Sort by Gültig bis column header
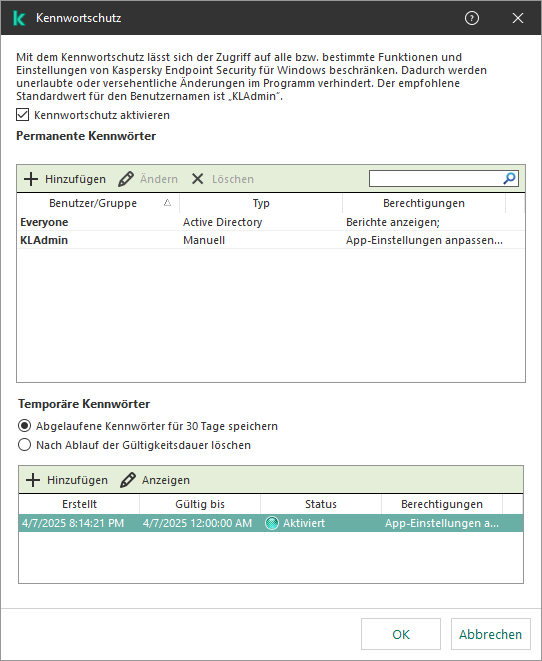 point(200,504)
